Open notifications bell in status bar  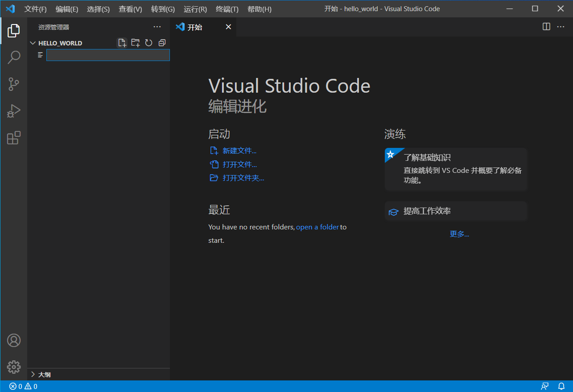pyautogui.click(x=561, y=386)
